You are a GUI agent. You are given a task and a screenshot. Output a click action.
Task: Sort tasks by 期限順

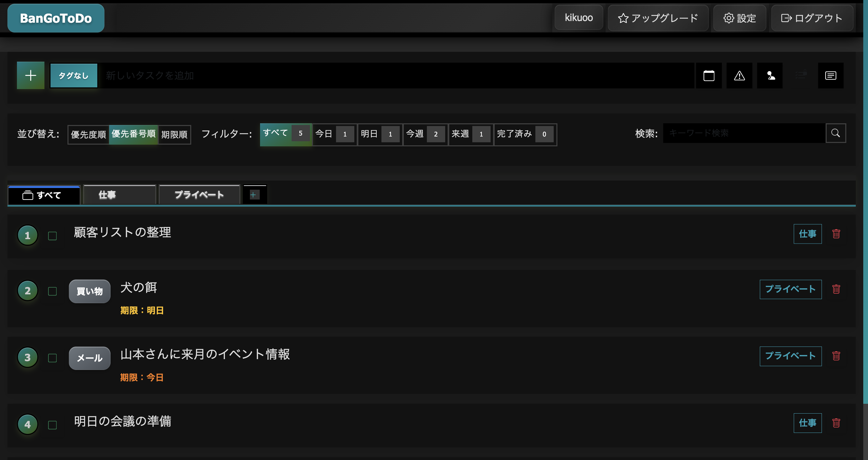point(174,134)
